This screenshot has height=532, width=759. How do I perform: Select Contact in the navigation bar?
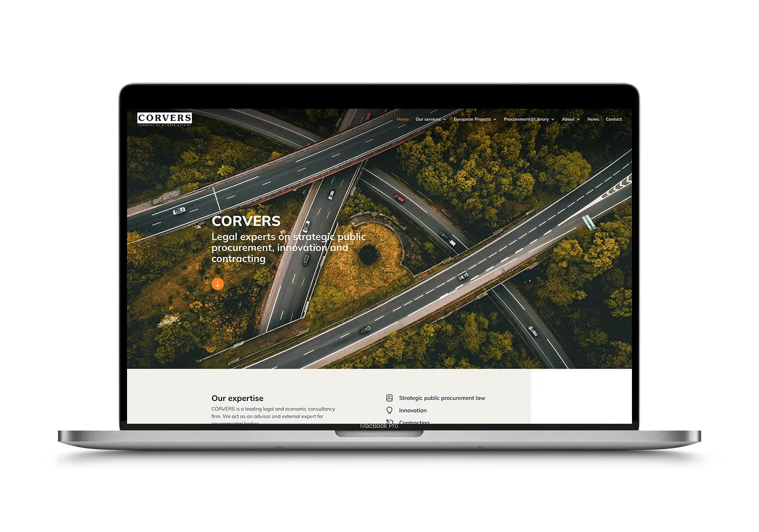pos(614,119)
